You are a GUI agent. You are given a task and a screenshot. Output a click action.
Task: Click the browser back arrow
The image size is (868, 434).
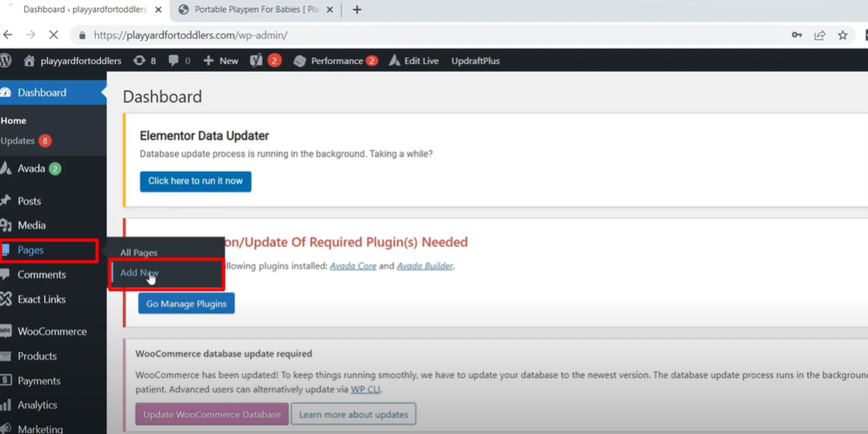8,35
